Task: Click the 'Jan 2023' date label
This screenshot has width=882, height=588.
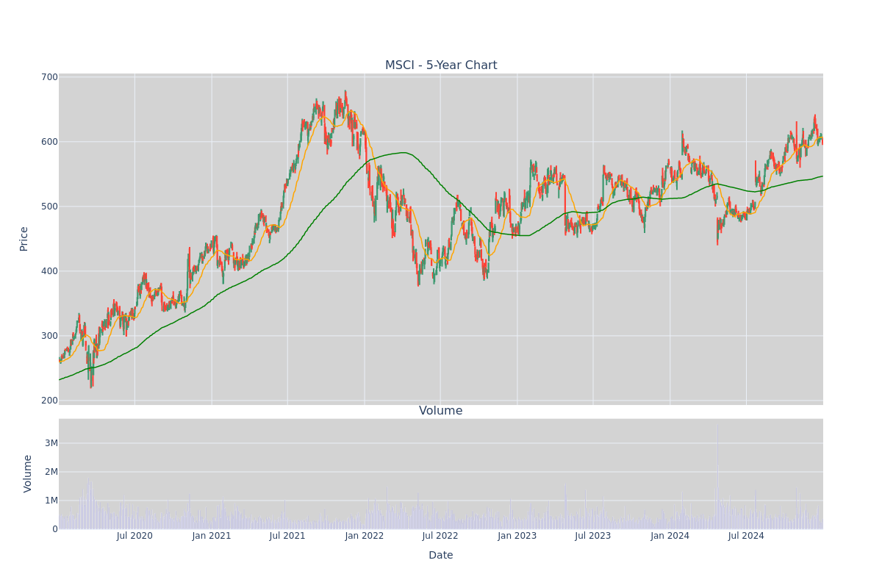Action: [x=517, y=536]
